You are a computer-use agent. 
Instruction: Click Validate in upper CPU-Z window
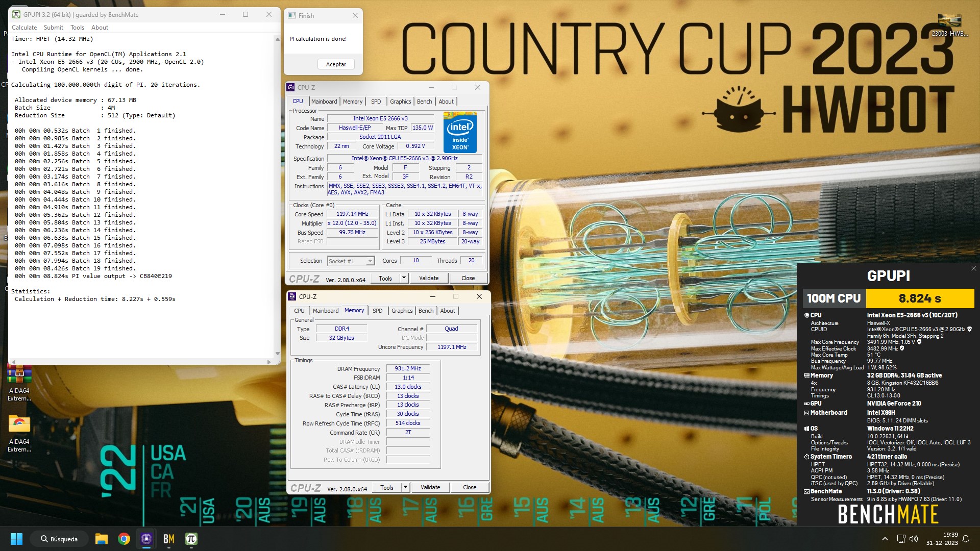click(x=429, y=278)
